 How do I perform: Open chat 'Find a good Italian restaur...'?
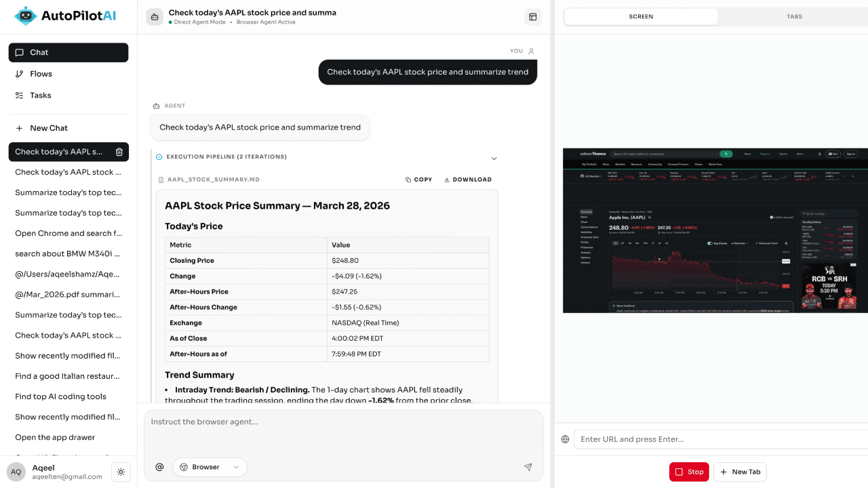pyautogui.click(x=68, y=376)
